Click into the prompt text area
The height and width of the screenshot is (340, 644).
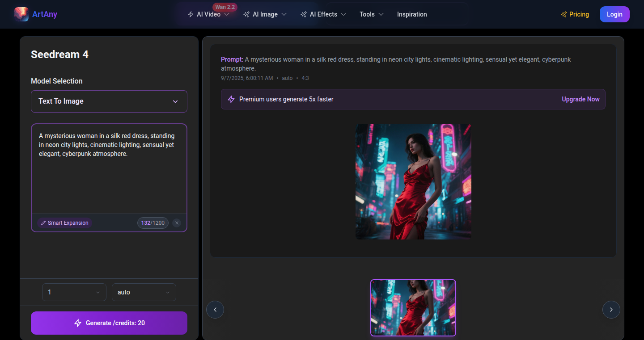tap(109, 169)
